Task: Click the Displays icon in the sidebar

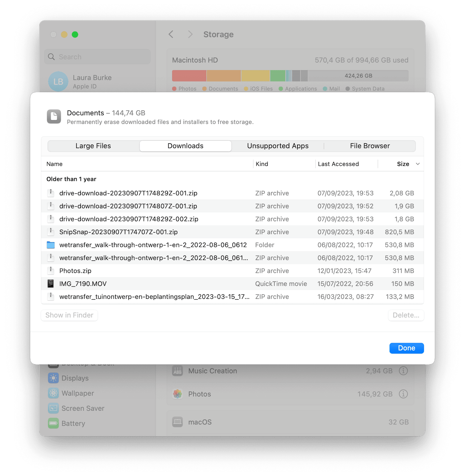Action: (x=53, y=378)
